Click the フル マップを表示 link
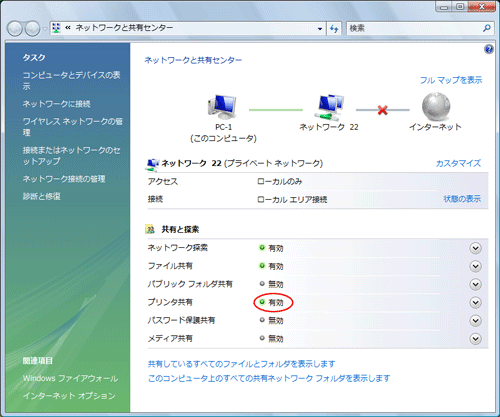The width and height of the screenshot is (500, 417). tap(451, 80)
